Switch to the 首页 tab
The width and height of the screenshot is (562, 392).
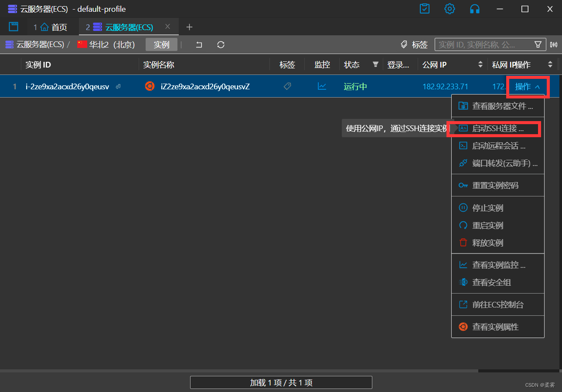[51, 27]
